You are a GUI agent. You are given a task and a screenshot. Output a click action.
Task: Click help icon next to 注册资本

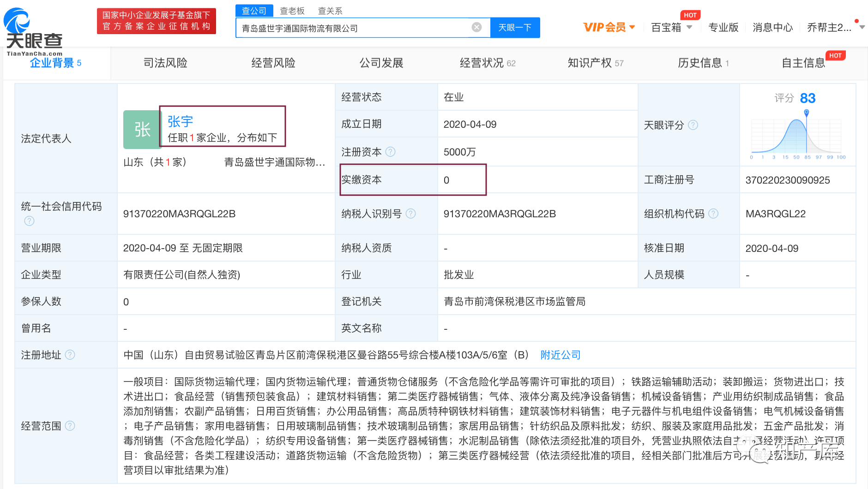(391, 152)
